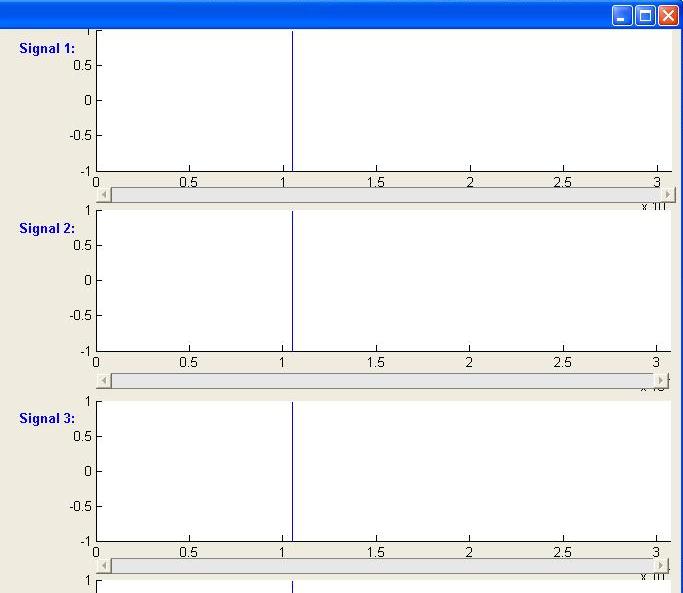Select the Signal 3 label

(x=47, y=419)
